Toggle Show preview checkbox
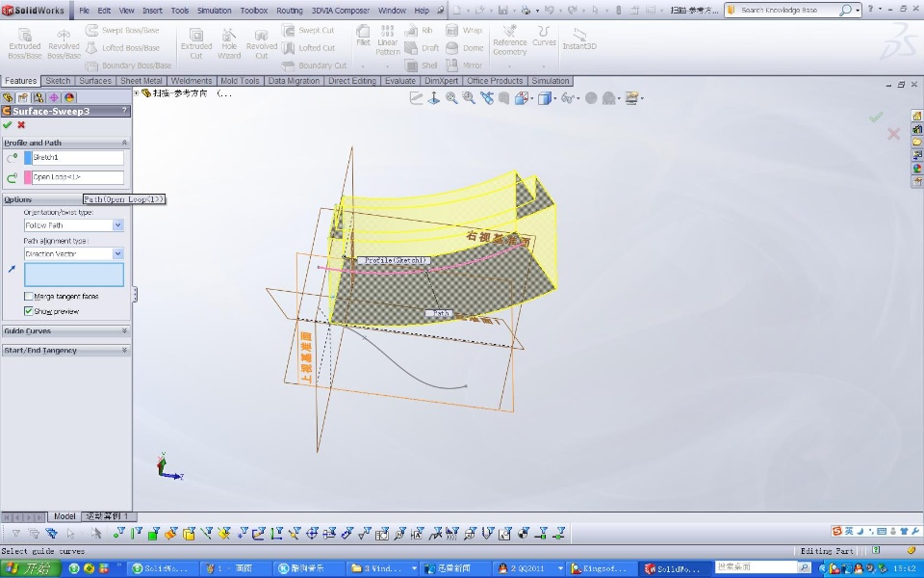The image size is (924, 578). [28, 311]
